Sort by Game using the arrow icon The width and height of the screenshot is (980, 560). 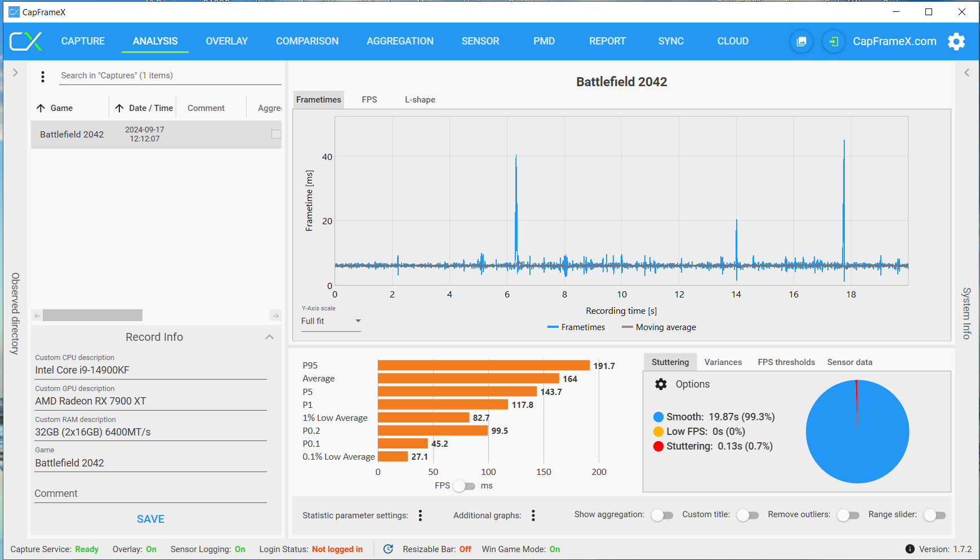(x=41, y=108)
